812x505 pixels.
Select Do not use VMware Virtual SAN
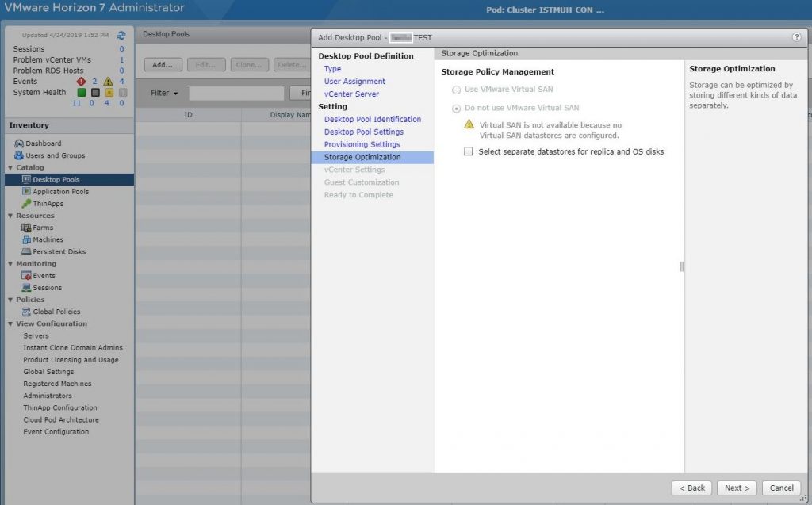click(x=456, y=109)
